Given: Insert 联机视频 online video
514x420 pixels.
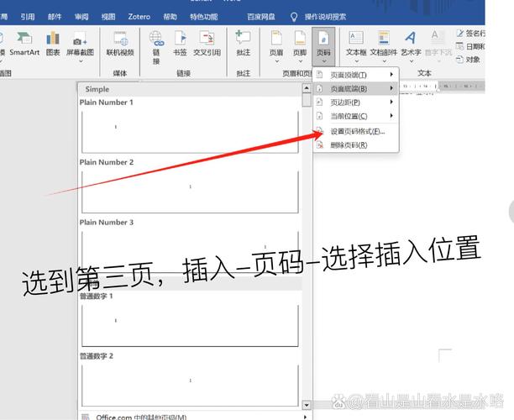Looking at the screenshot, I should point(120,44).
